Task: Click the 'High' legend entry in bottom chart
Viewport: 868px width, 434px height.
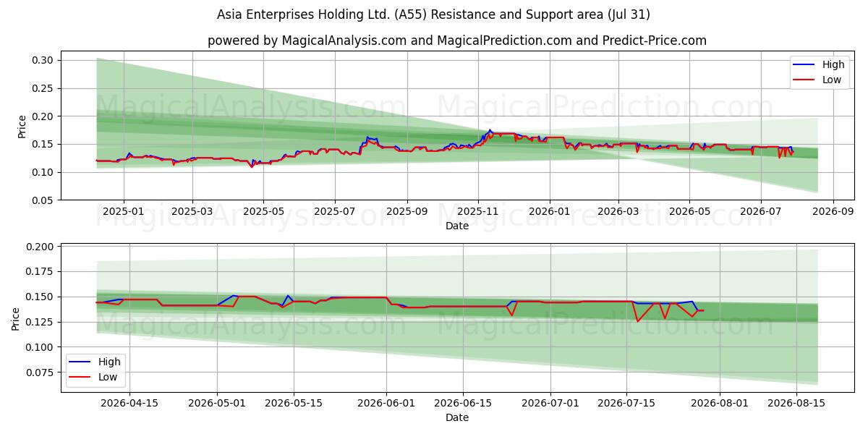Action: coord(110,362)
